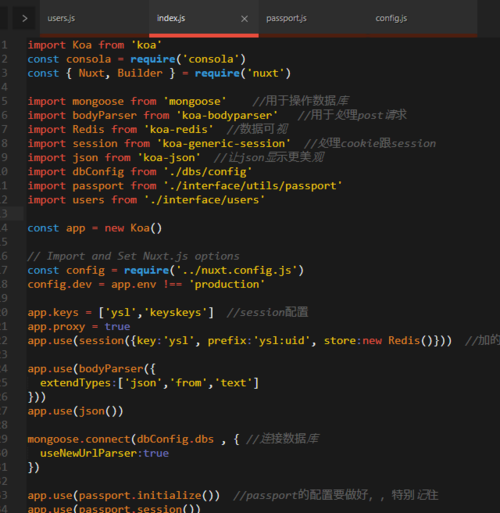500x513 pixels.
Task: Click the 'koa' import string on line 1
Action: pyautogui.click(x=146, y=45)
